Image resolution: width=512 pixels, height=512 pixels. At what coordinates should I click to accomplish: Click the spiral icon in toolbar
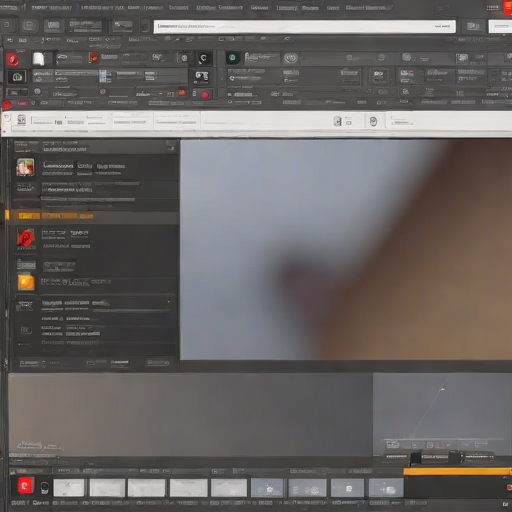click(291, 58)
